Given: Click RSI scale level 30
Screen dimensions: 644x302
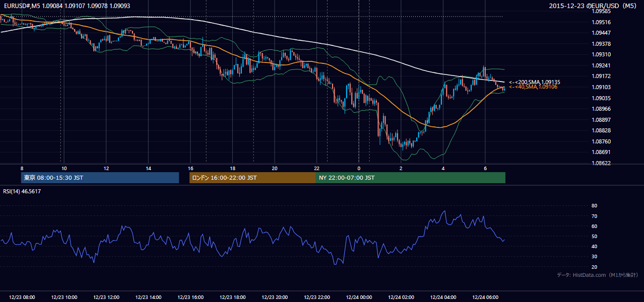Looking at the screenshot, I should pos(595,256).
